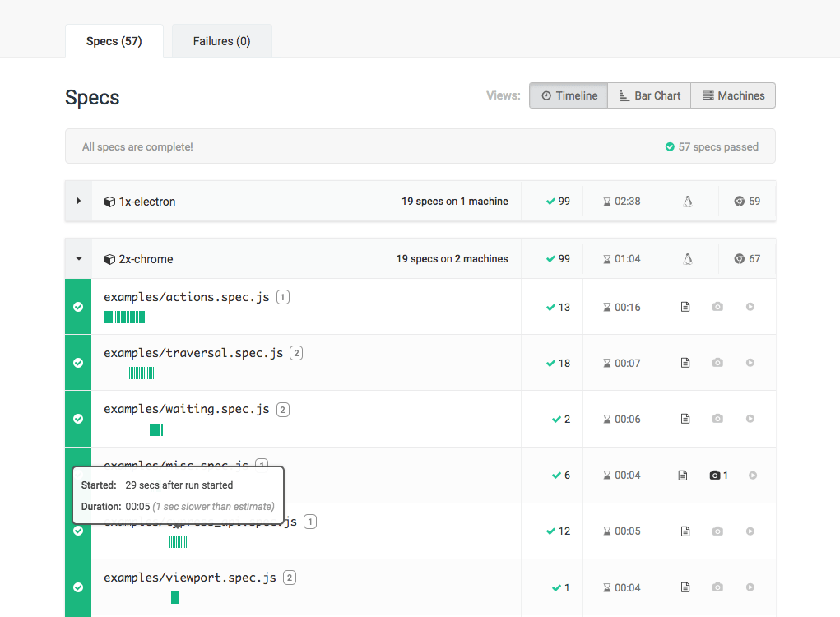The height and width of the screenshot is (617, 840).
Task: Switch to the Failures (0) tab
Action: pyautogui.click(x=221, y=40)
